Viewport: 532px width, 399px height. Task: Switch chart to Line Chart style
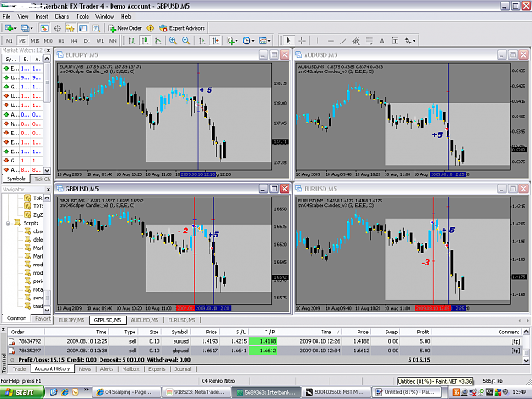pos(158,41)
